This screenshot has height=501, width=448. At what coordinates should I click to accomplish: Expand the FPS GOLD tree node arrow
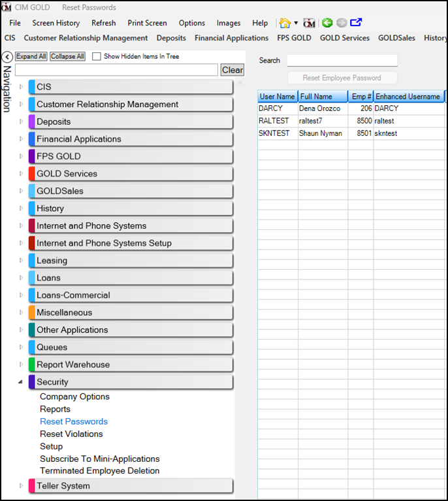[21, 156]
